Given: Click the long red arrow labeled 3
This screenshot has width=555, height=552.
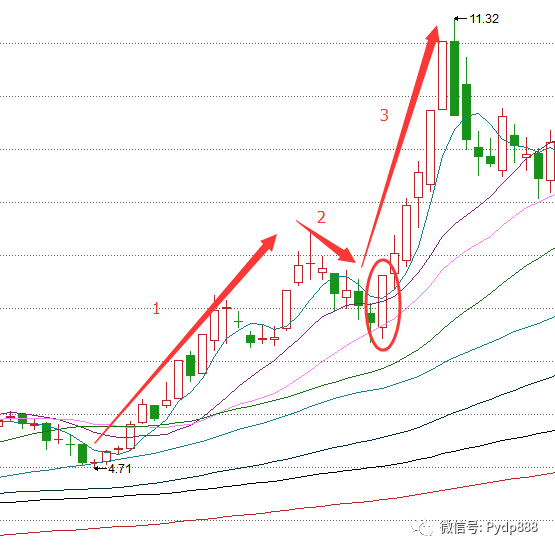Looking at the screenshot, I should 400,145.
